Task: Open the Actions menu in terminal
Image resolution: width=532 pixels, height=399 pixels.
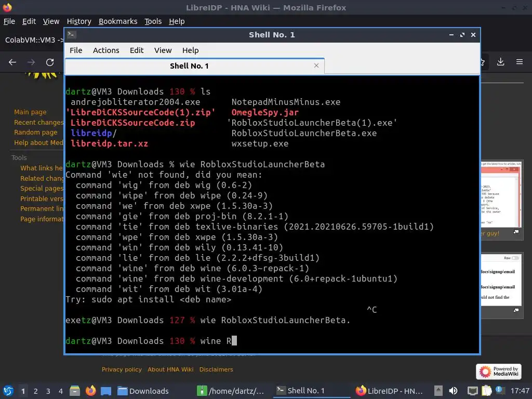Action: [106, 50]
